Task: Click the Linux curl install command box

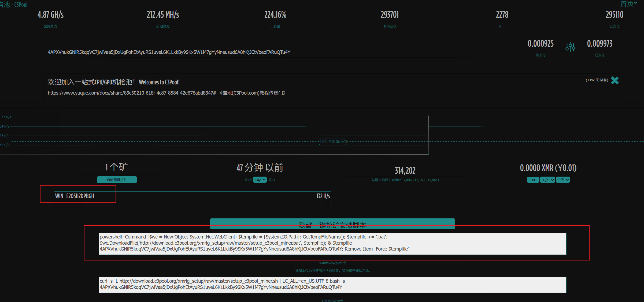Action: click(x=332, y=285)
